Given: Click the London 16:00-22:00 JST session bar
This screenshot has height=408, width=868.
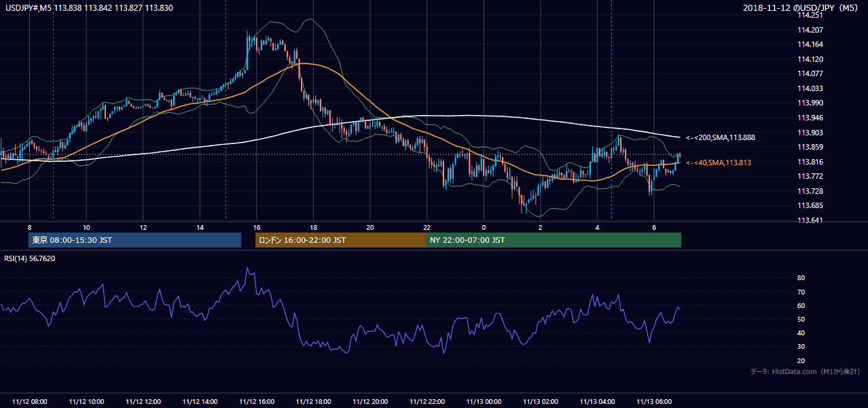Looking at the screenshot, I should point(340,240).
